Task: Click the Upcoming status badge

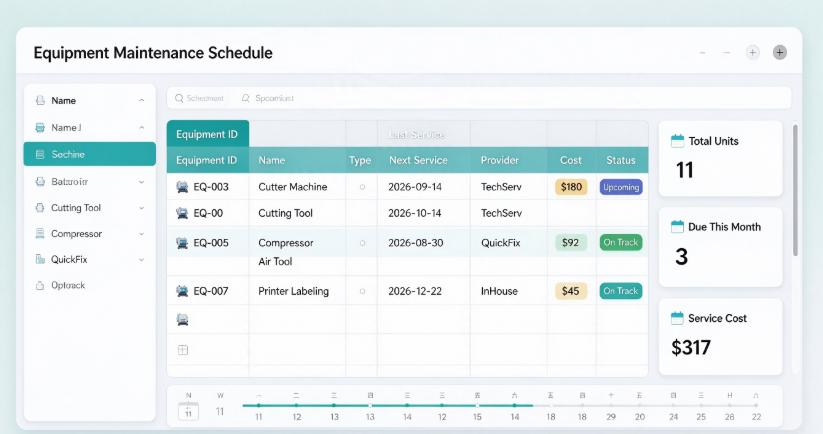Action: point(621,187)
